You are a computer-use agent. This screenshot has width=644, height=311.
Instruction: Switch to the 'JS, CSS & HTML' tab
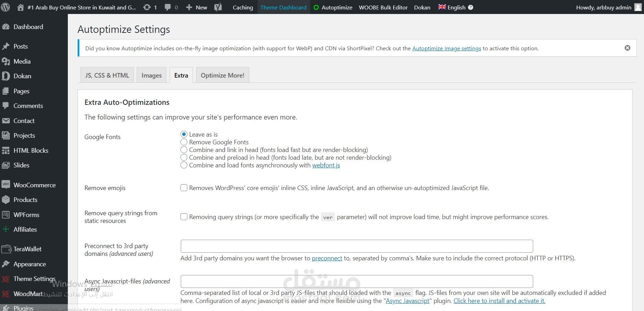click(x=107, y=75)
